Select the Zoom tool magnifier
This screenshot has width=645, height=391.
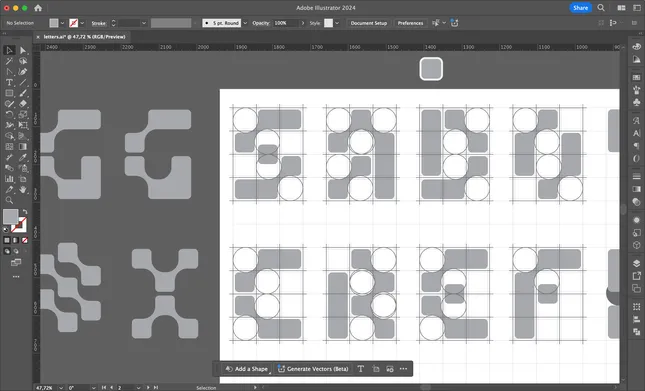pyautogui.click(x=9, y=200)
